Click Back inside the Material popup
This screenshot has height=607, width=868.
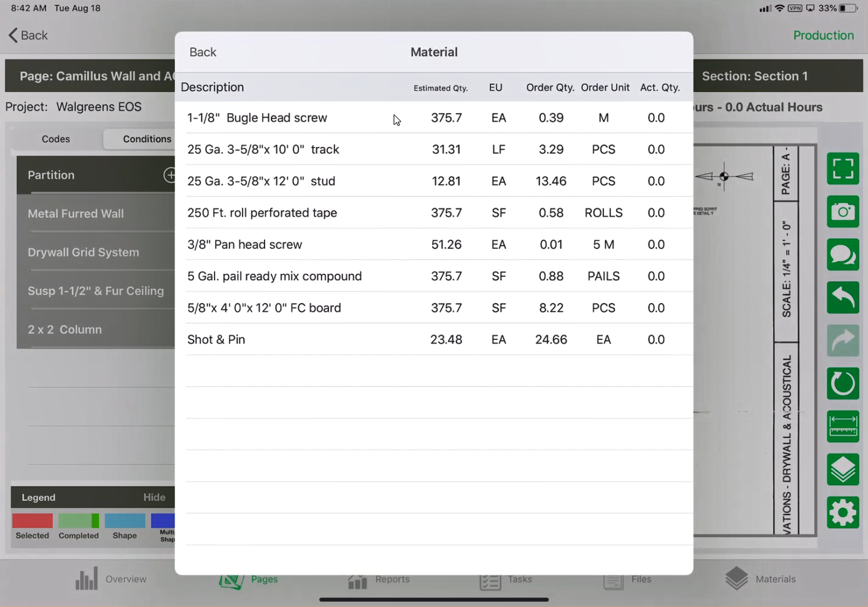[x=203, y=52]
